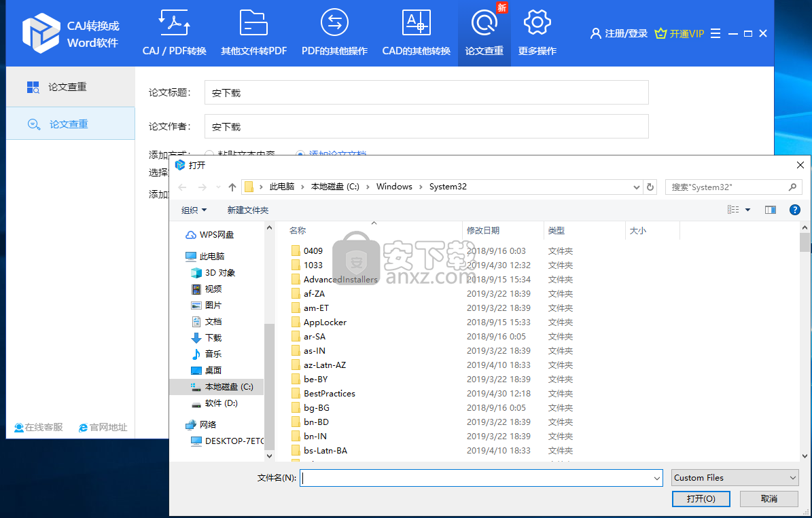Select 论文查重 sidebar header item
Image resolution: width=812 pixels, height=518 pixels.
pos(71,87)
